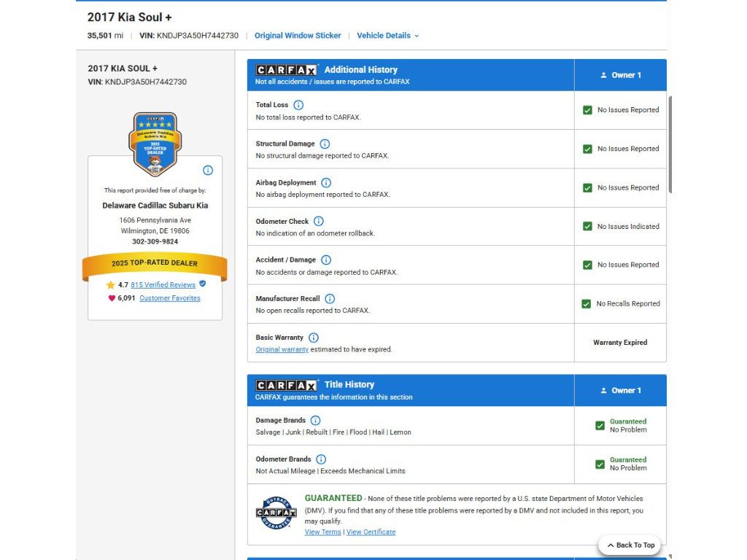Click the Delaware Cadillac Subaru Kia name

click(x=155, y=205)
